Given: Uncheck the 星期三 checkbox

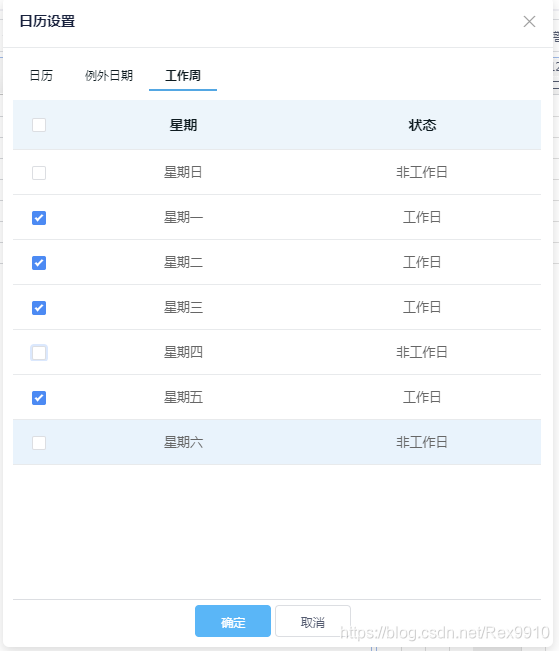Looking at the screenshot, I should 39,308.
